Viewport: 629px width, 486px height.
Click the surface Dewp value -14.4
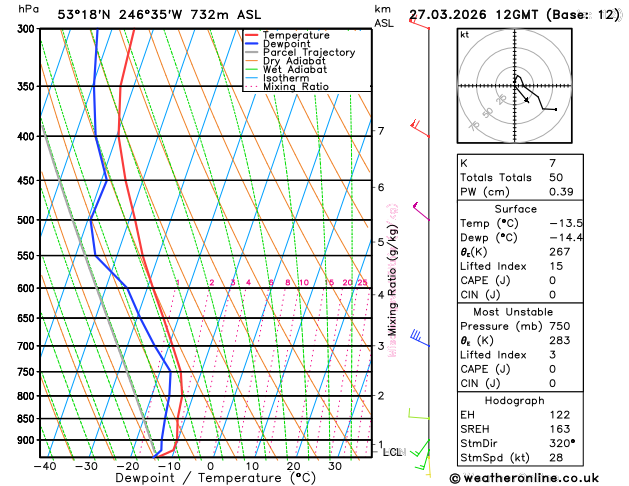pos(566,237)
